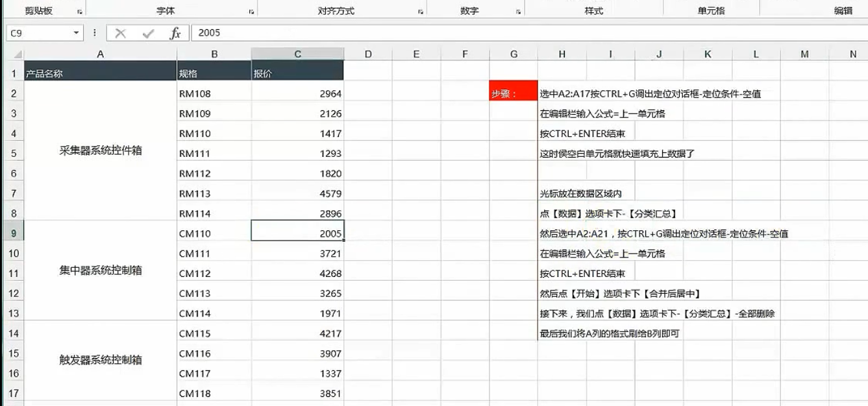Open the 字体 dialog launcher
The width and height of the screenshot is (868, 406).
pos(249,10)
